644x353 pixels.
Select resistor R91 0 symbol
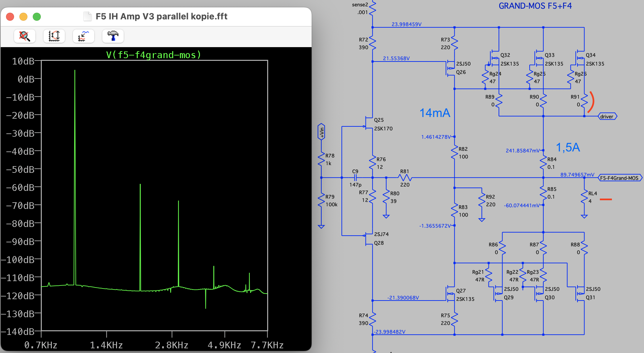pyautogui.click(x=584, y=101)
